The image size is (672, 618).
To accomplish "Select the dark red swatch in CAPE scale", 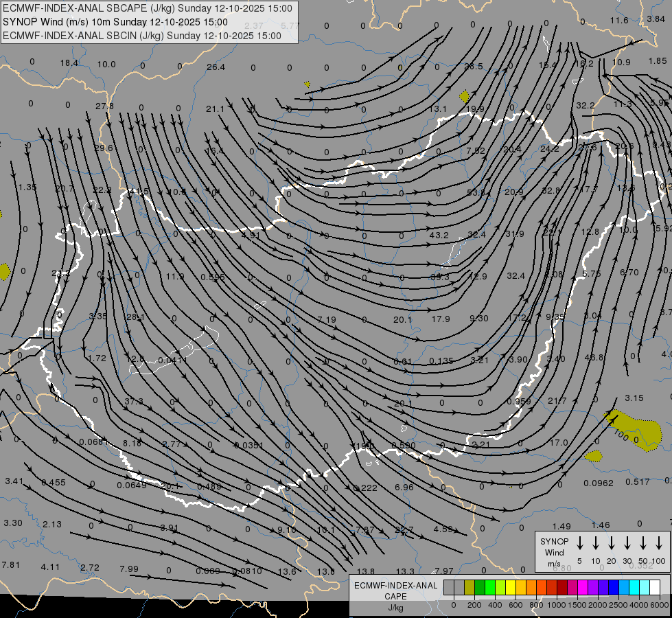I will (562, 587).
